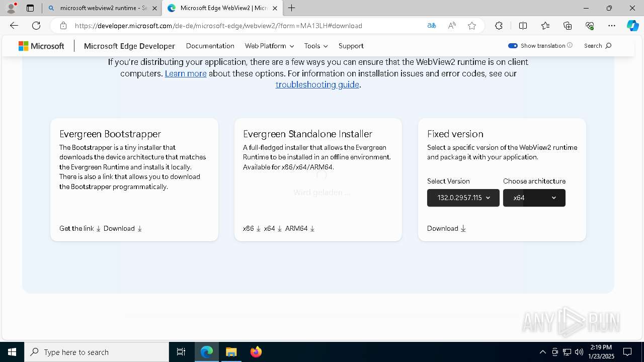Toggle the Show translation switch
644x362 pixels.
click(513, 46)
